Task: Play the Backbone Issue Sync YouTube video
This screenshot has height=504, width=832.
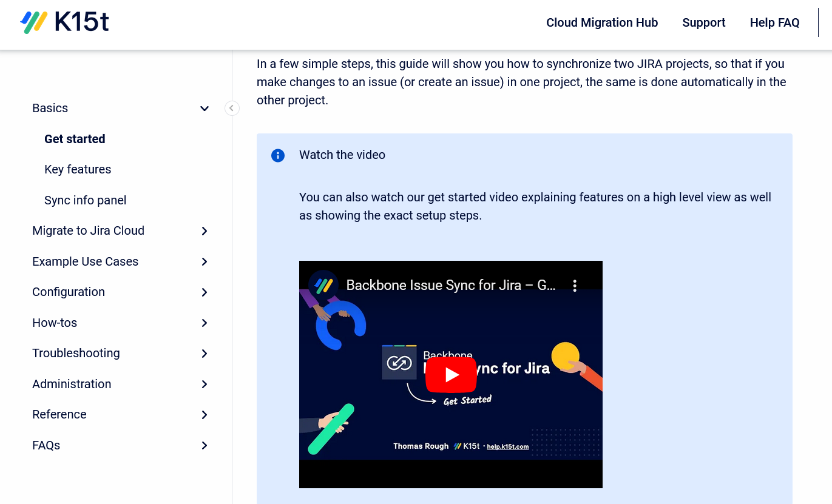Action: pyautogui.click(x=451, y=374)
